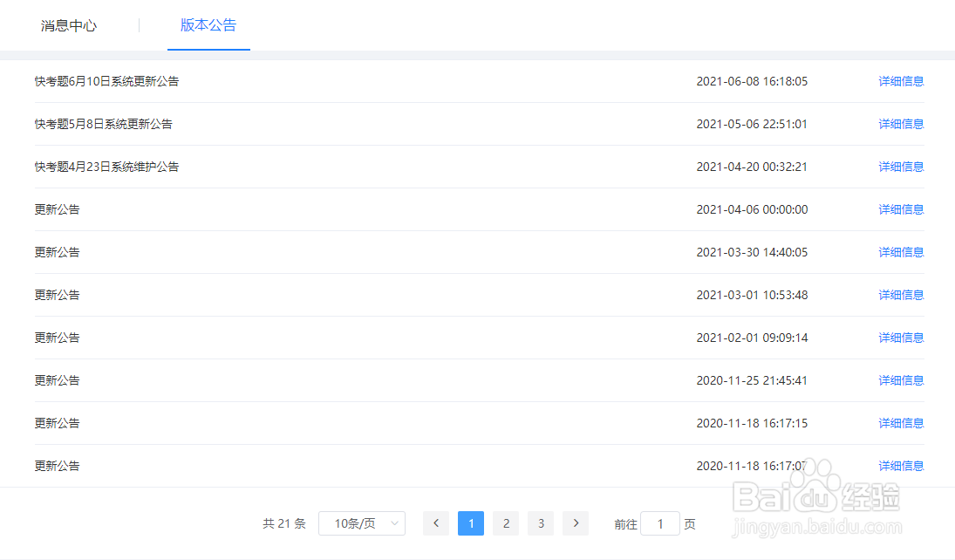Go to previous page with left arrow
This screenshot has width=955, height=560.
point(436,523)
